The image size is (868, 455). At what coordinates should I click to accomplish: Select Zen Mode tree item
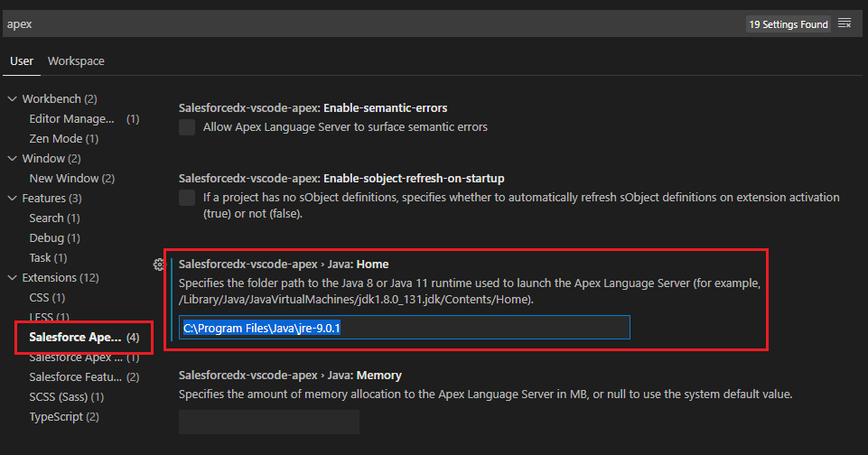(63, 139)
